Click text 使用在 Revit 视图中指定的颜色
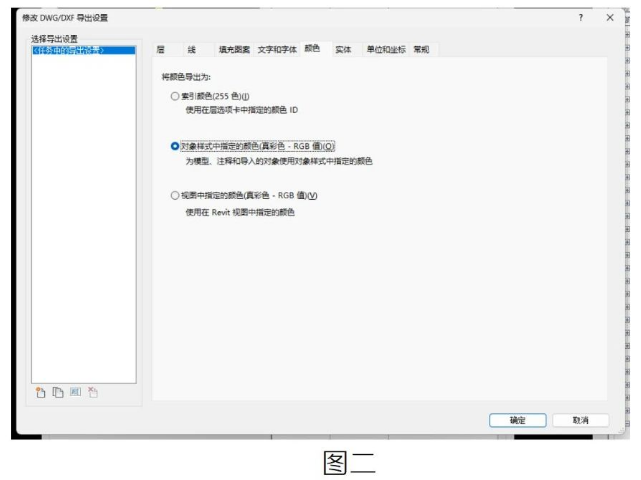 pyautogui.click(x=240, y=212)
